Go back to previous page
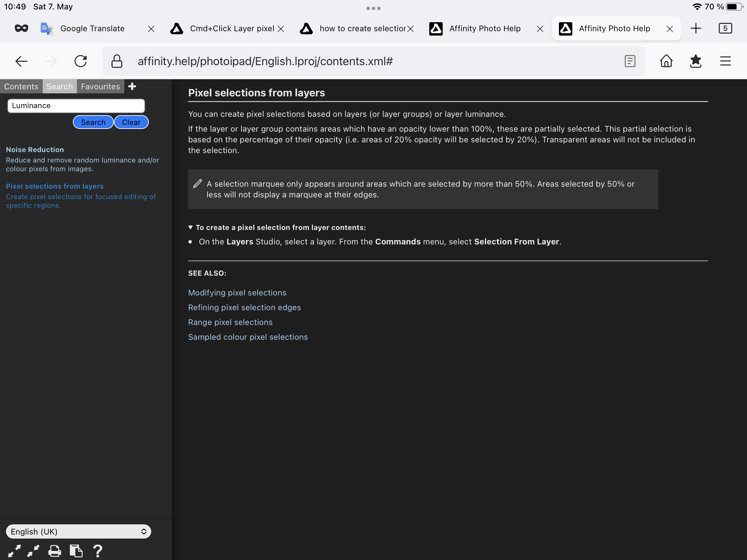747x560 pixels. click(x=21, y=61)
